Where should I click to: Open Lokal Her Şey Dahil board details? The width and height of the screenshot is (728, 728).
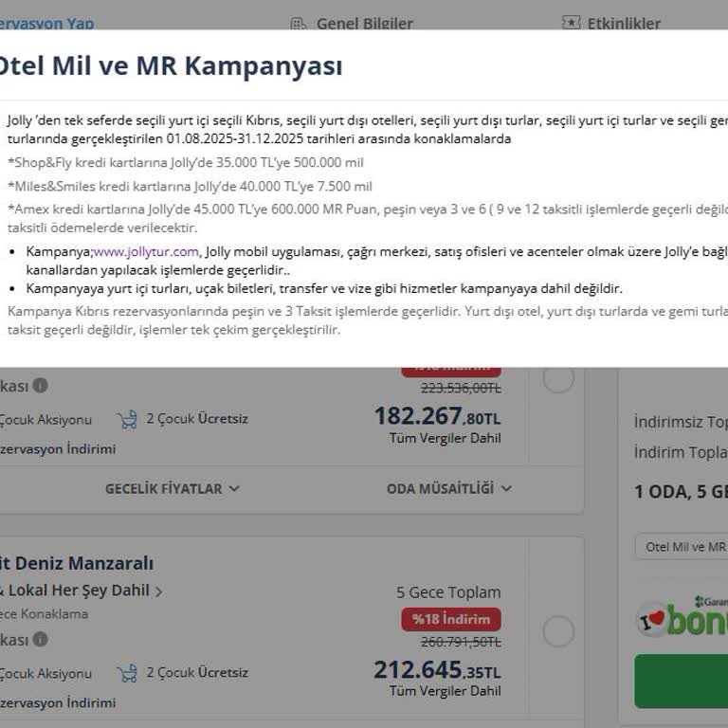click(x=82, y=591)
